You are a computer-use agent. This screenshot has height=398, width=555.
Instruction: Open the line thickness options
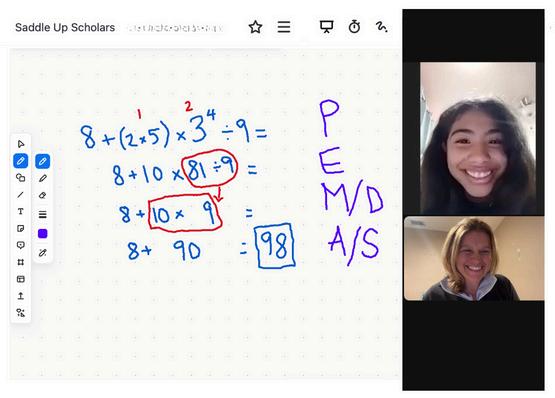pos(42,214)
